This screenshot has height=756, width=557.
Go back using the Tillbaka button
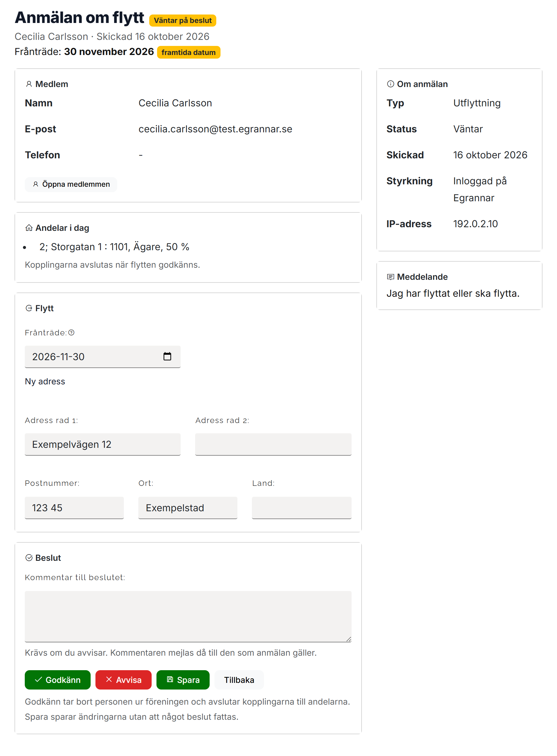pos(239,680)
